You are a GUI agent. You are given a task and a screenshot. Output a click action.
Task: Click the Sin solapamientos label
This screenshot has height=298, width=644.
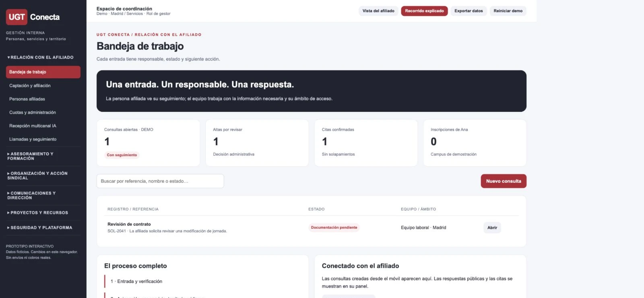(338, 154)
